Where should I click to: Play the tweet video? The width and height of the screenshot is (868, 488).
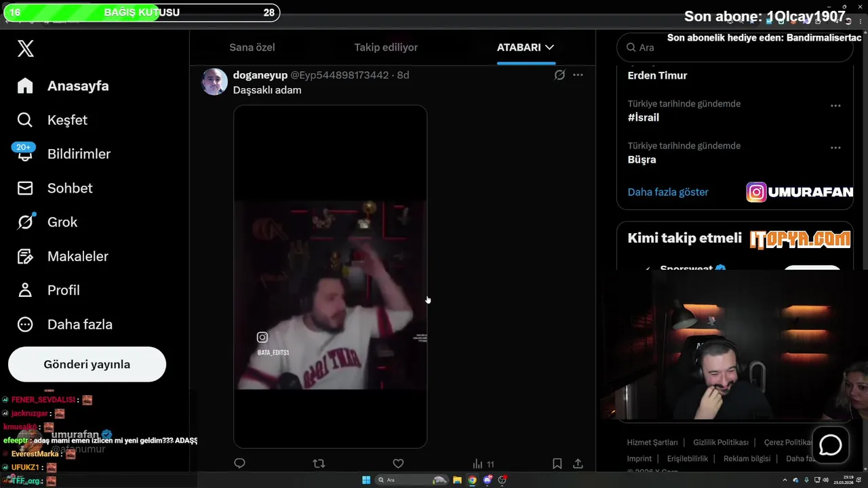click(x=330, y=277)
